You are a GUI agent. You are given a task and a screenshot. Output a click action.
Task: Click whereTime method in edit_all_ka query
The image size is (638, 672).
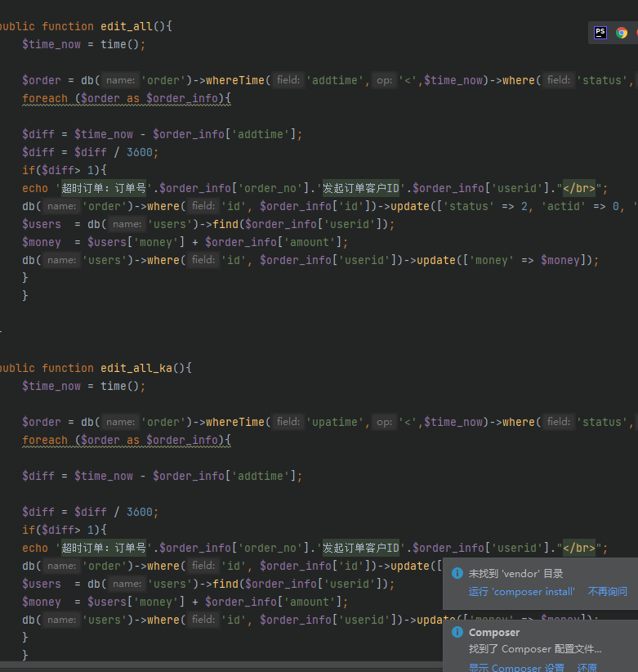[x=235, y=422]
